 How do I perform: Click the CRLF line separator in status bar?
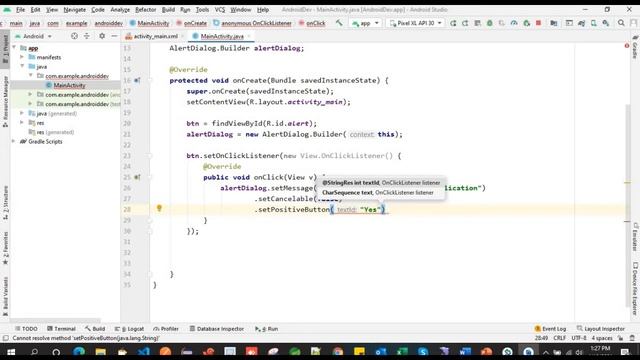click(559, 338)
